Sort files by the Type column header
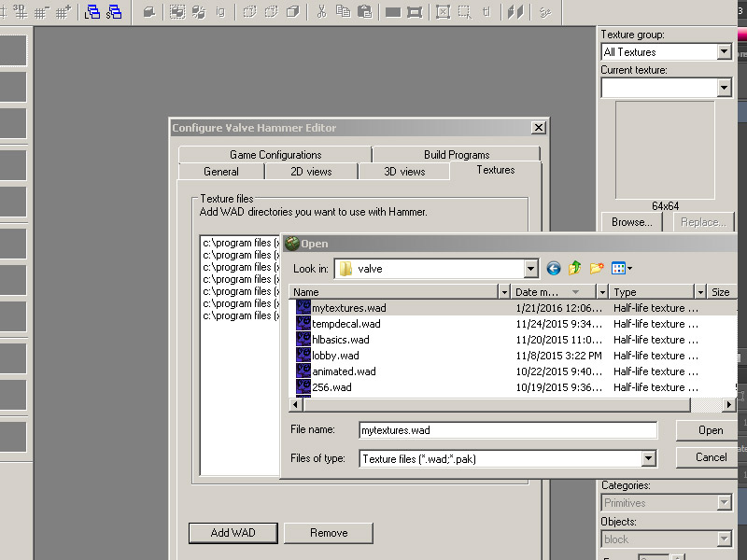 coord(652,292)
